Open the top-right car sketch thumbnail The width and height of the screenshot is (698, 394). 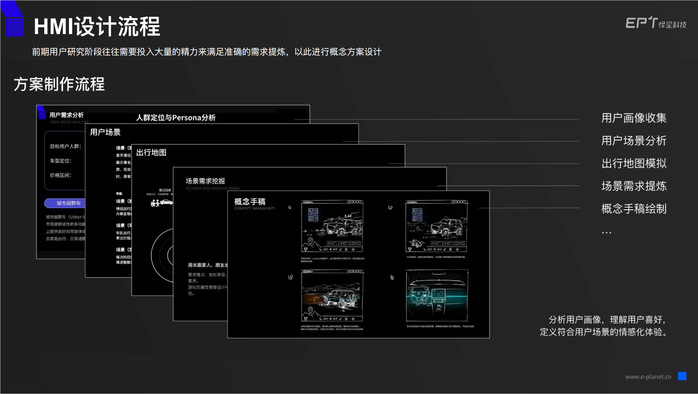point(436,226)
